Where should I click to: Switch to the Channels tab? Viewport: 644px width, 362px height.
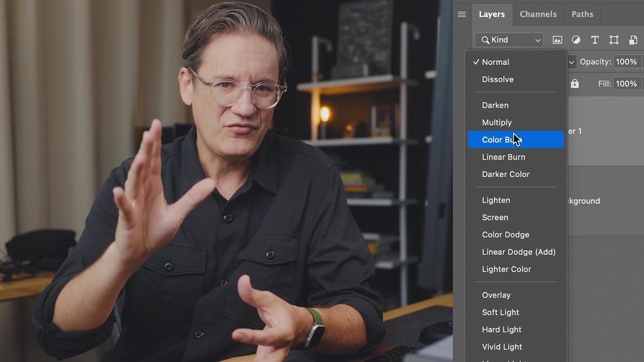tap(538, 14)
